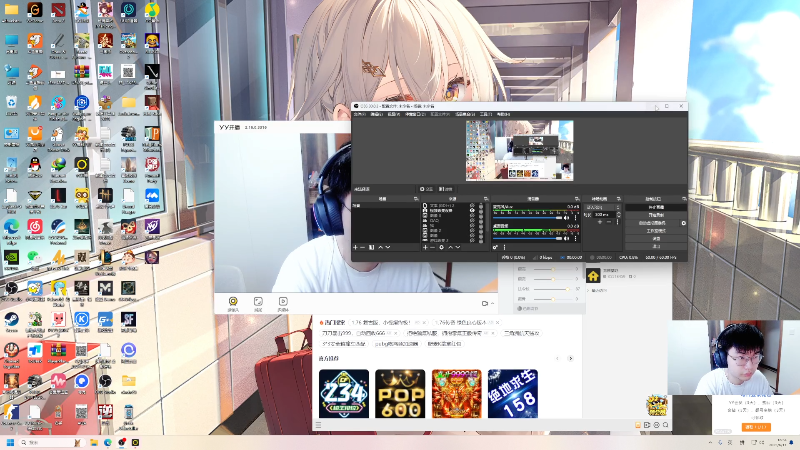The width and height of the screenshot is (800, 450).
Task: Open the 绝地求生 158 thumbnail
Action: (513, 393)
